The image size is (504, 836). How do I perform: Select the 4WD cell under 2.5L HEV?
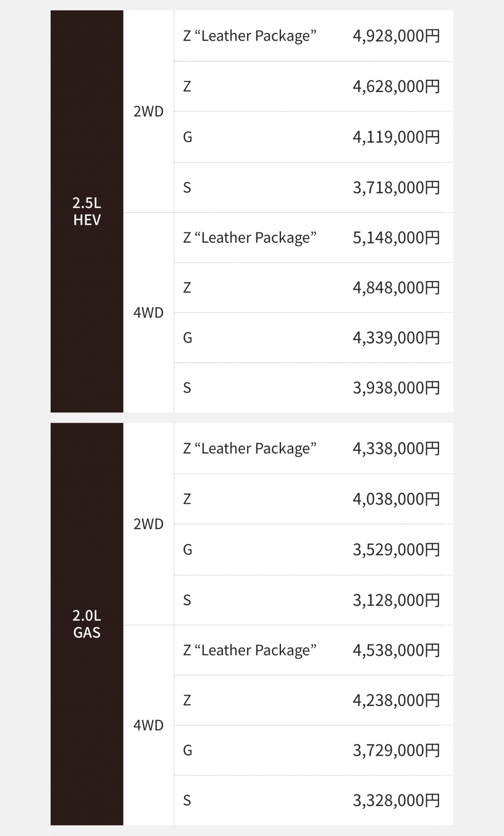149,313
